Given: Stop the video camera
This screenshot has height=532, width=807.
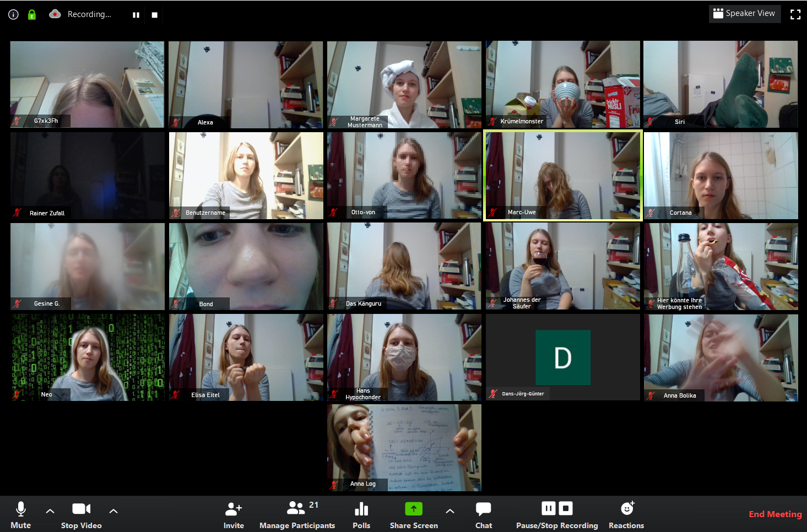Looking at the screenshot, I should pyautogui.click(x=81, y=514).
